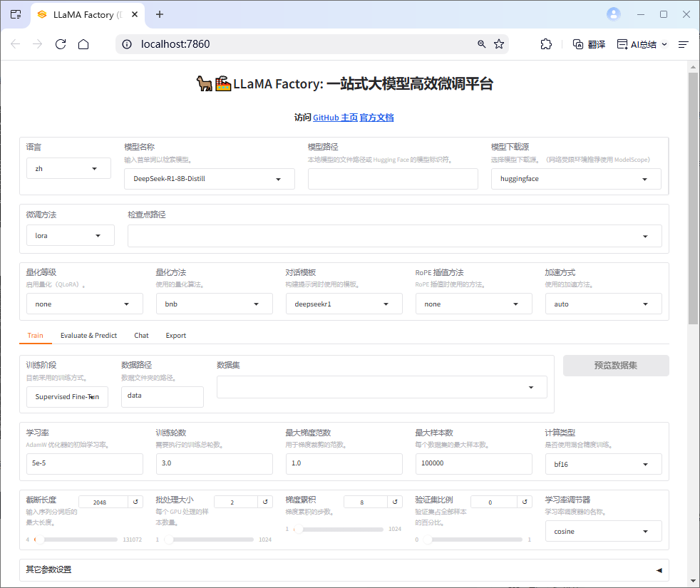Image resolution: width=700 pixels, height=588 pixels.
Task: Open the RoPE 插值方法 dropdown
Action: tap(473, 304)
